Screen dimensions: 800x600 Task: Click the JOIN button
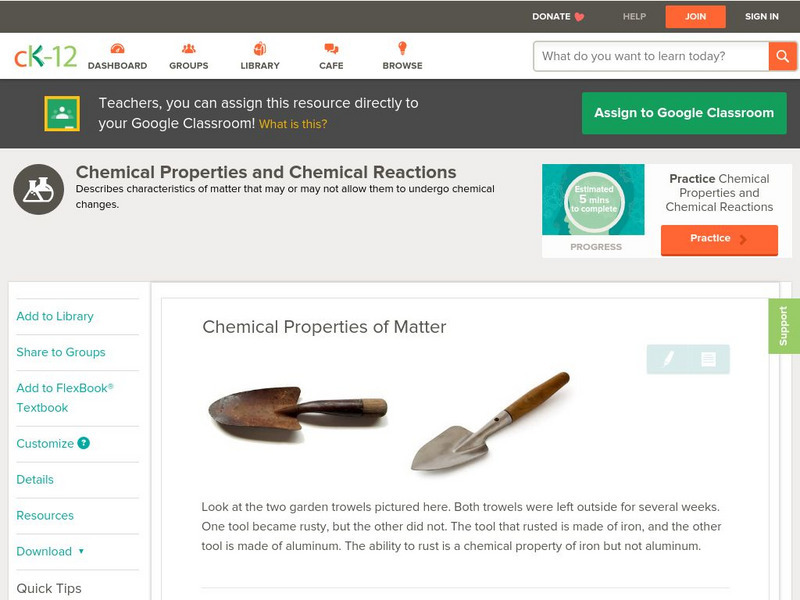pyautogui.click(x=695, y=17)
